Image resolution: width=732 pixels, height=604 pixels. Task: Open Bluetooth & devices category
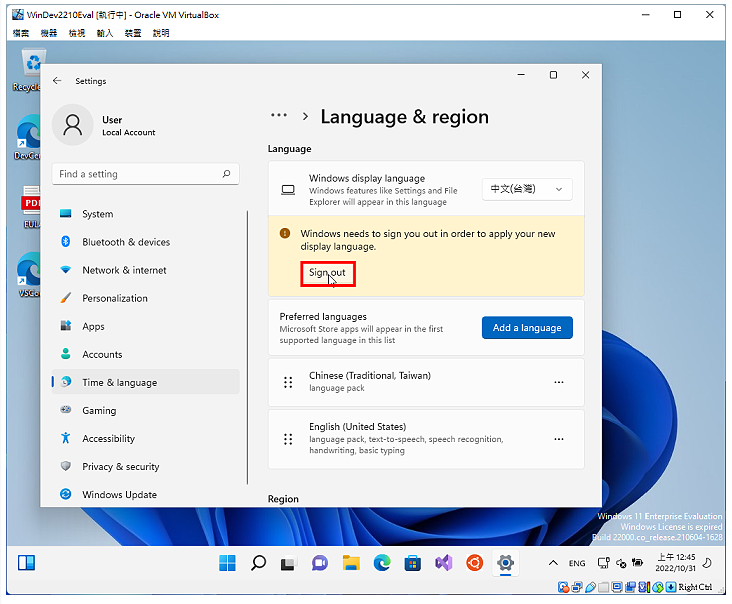click(x=146, y=242)
